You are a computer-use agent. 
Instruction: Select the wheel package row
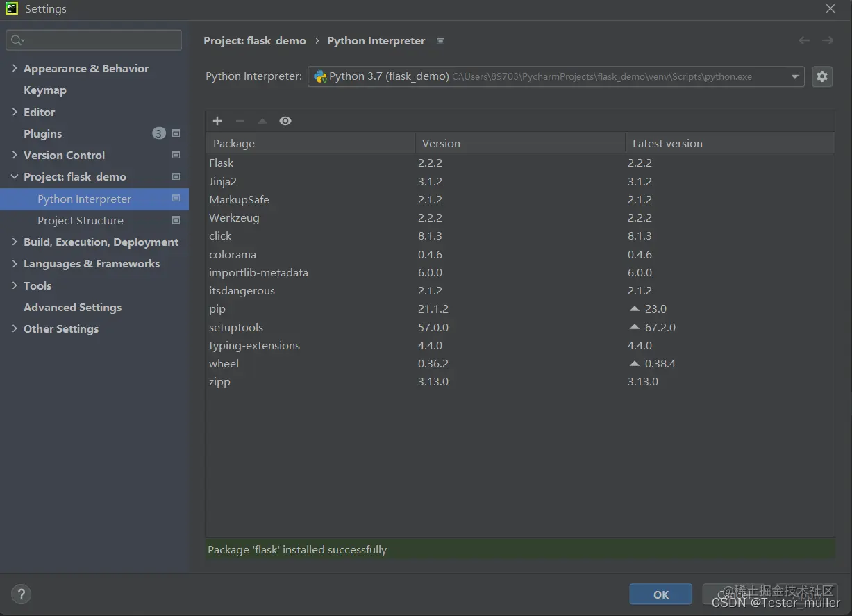coord(520,363)
